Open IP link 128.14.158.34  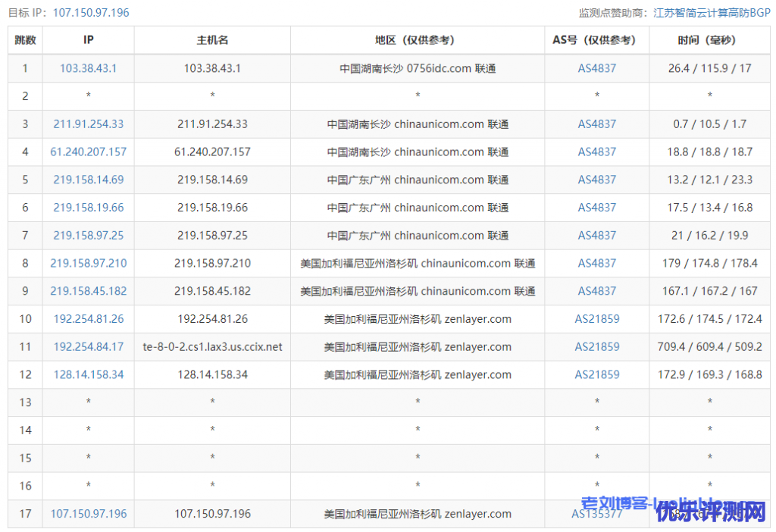coord(88,374)
